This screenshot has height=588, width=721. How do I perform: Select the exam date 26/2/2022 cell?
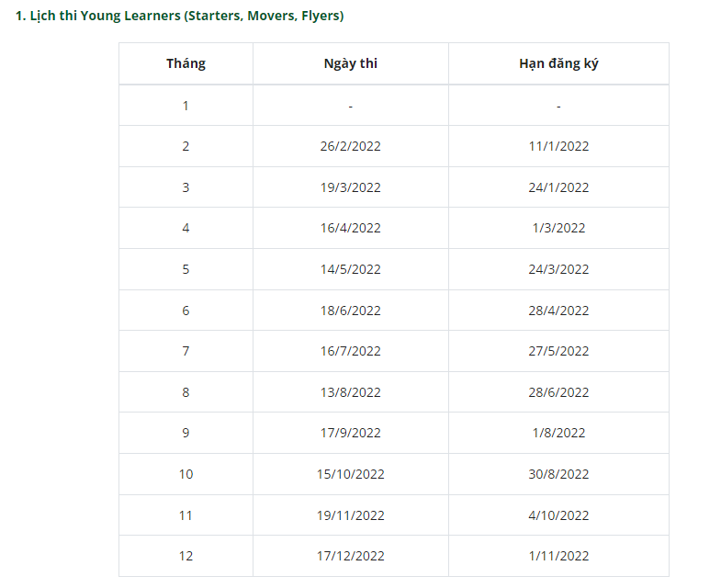pyautogui.click(x=350, y=146)
